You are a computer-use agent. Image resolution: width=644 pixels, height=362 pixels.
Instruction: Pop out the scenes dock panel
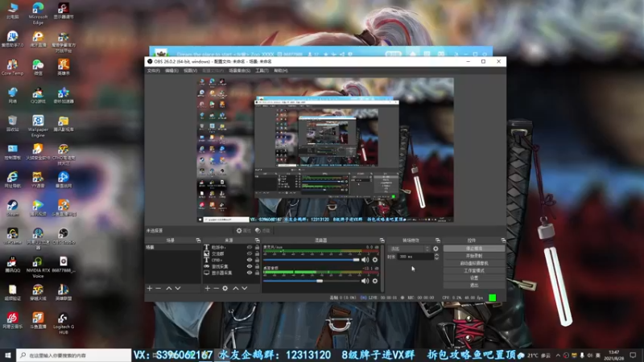[x=198, y=240]
